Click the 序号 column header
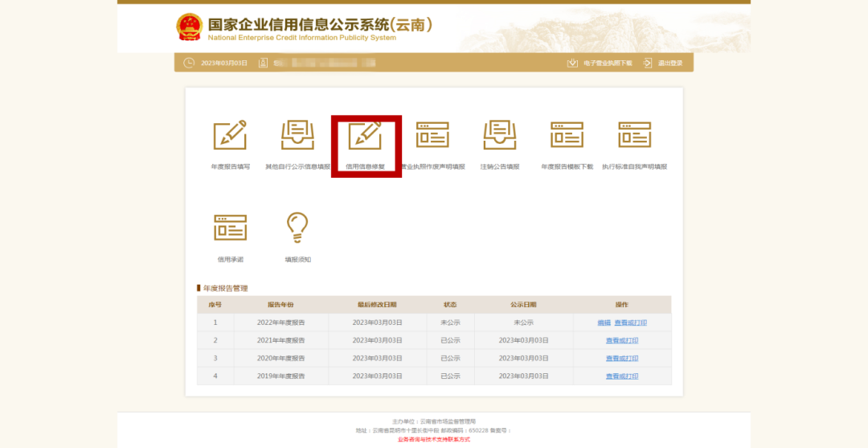 (x=215, y=305)
